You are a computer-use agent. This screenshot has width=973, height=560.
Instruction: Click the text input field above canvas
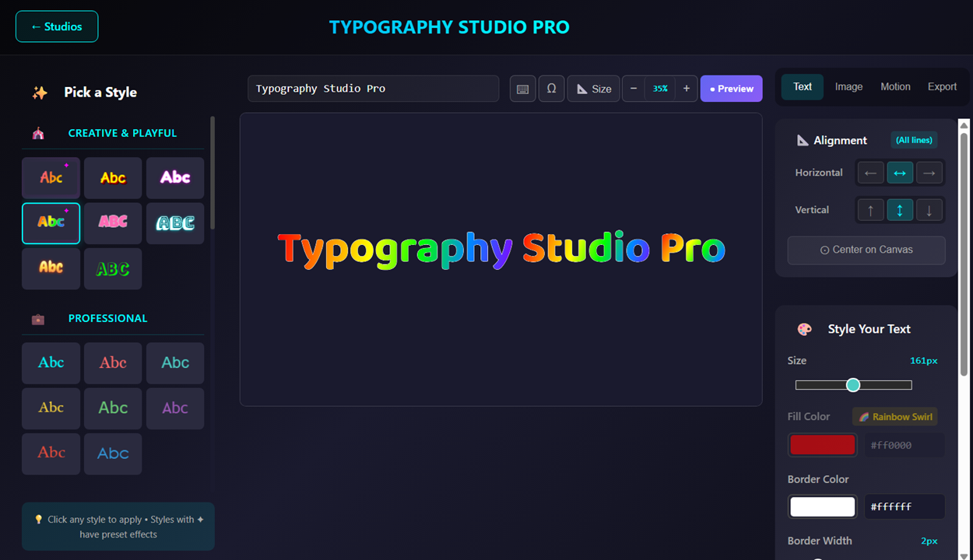(373, 89)
